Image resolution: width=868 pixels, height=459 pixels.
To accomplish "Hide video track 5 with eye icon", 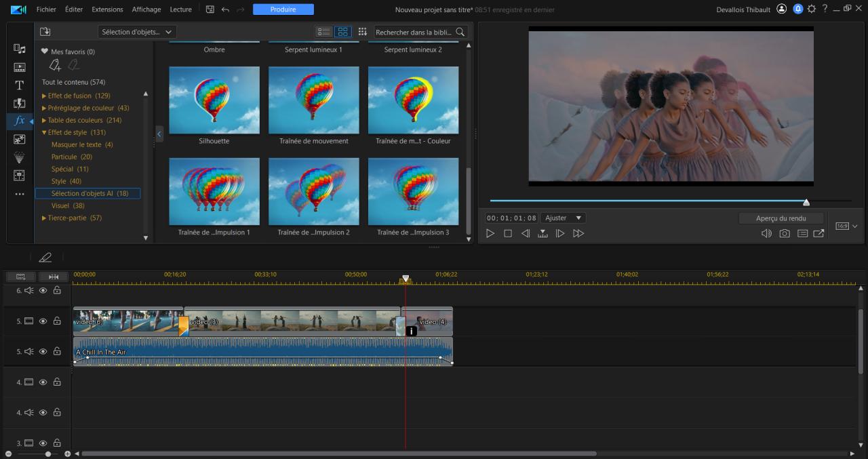I will (43, 321).
